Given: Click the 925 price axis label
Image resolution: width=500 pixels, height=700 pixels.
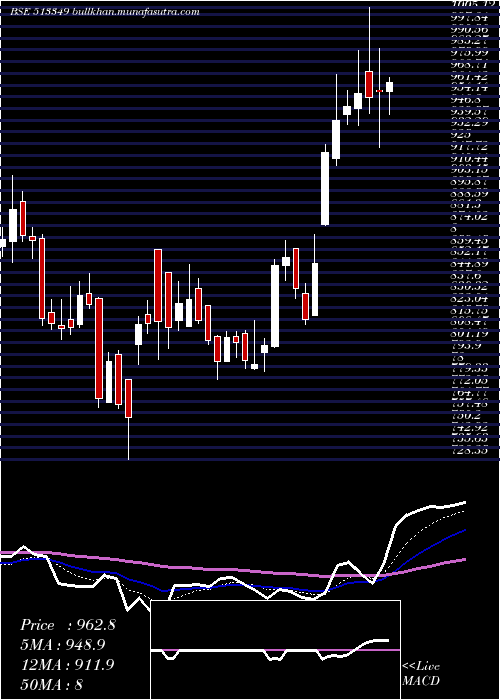Looking at the screenshot, I should (x=461, y=134).
